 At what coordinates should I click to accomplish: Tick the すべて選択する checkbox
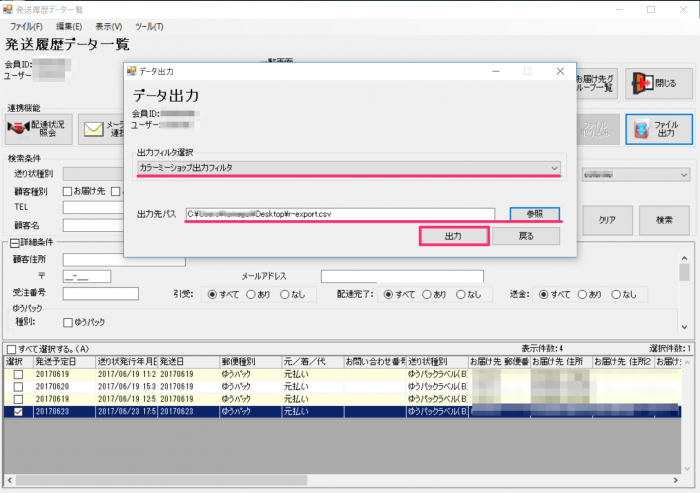coord(10,347)
